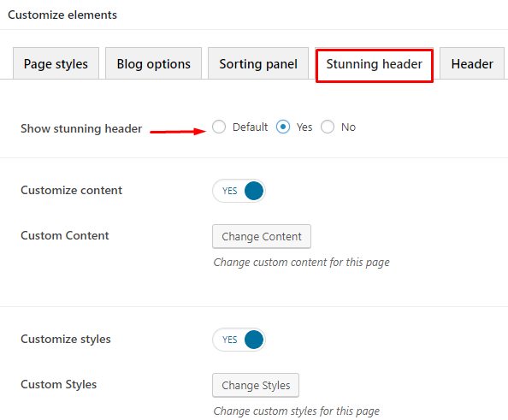
Task: Click the blue knob of Customize styles toggle
Action: click(254, 340)
